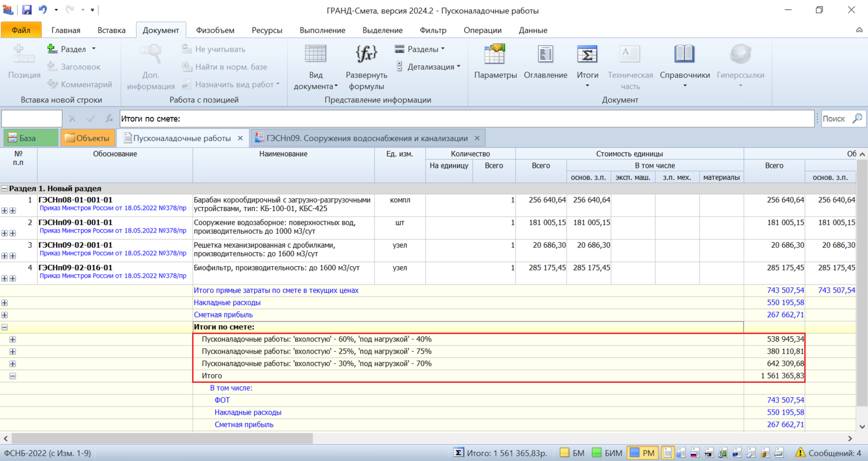Switch calculation mode to БМ
The image size is (868, 461).
click(572, 453)
